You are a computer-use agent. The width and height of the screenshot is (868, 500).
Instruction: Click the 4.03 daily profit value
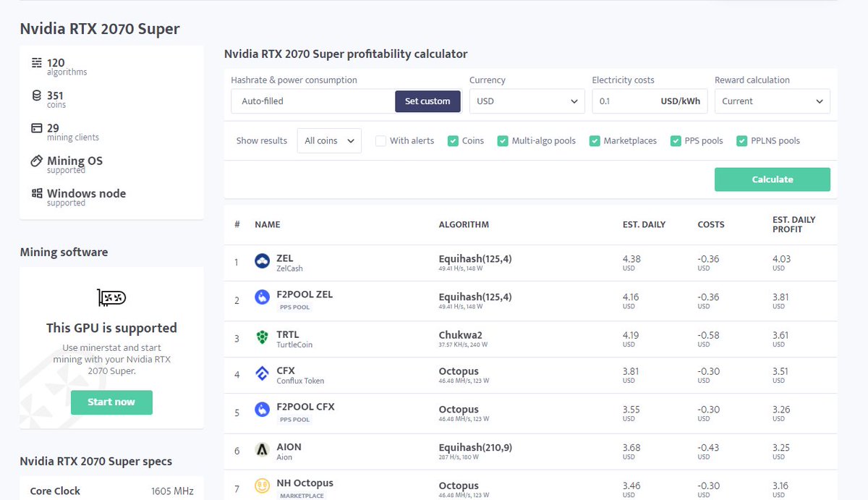[x=780, y=258]
